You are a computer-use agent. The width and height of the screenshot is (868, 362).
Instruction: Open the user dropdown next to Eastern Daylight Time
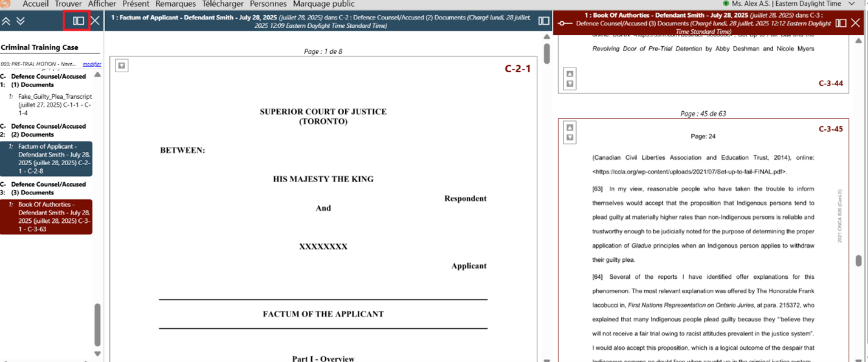pos(851,4)
